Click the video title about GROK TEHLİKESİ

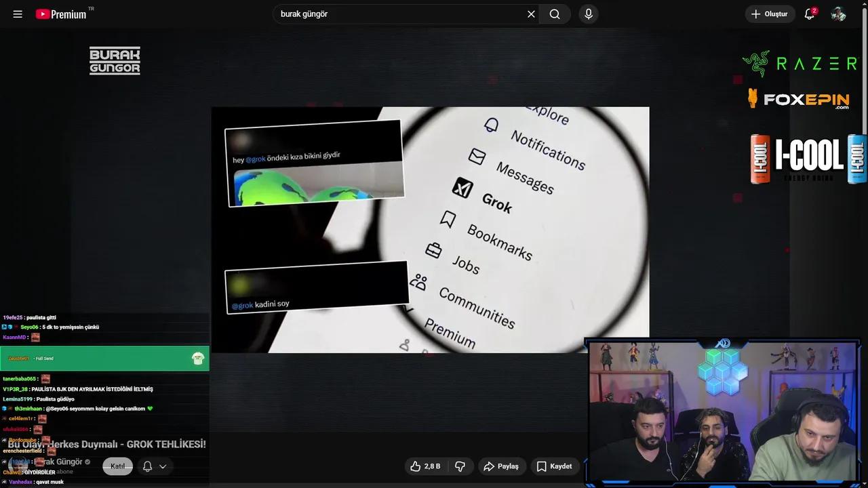pos(106,444)
